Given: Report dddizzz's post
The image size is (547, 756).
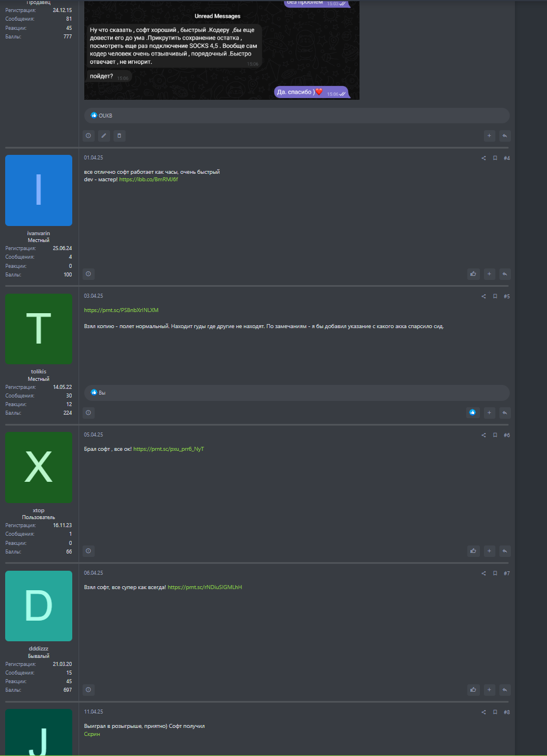Looking at the screenshot, I should [88, 690].
